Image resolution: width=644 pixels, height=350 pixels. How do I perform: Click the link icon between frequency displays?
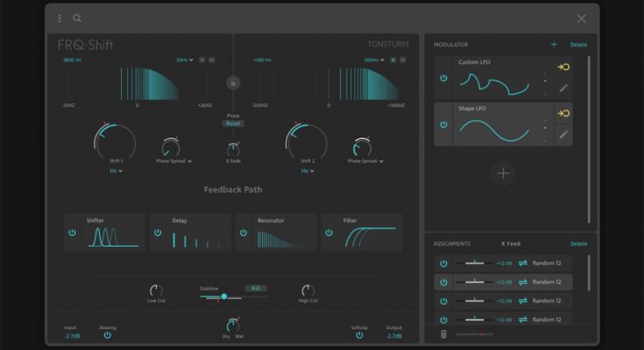[x=233, y=83]
